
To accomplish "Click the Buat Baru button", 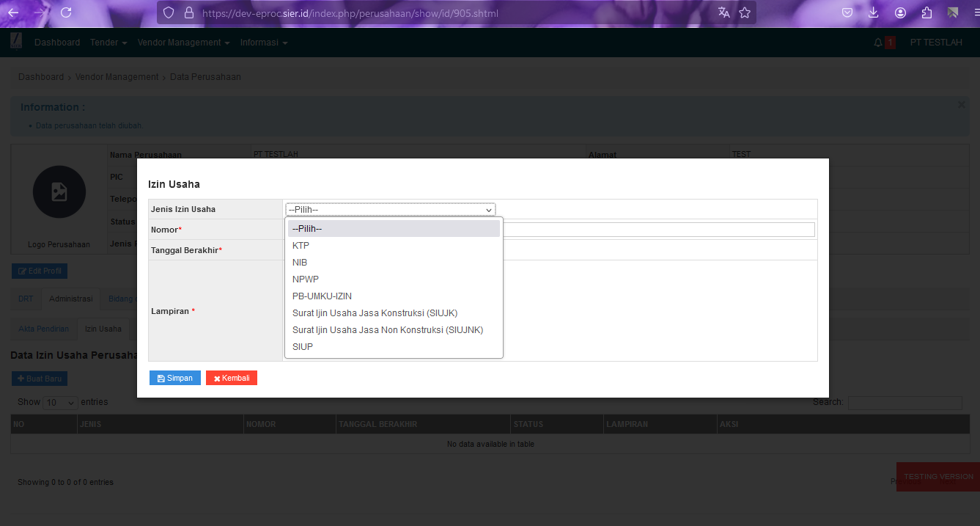I will click(x=40, y=379).
